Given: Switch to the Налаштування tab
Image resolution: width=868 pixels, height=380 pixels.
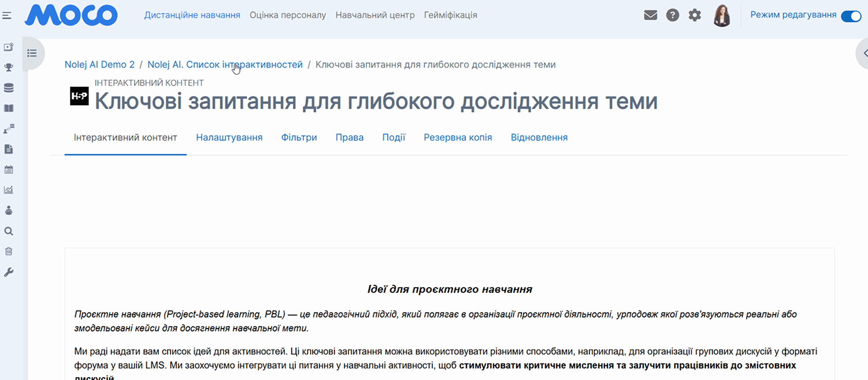Looking at the screenshot, I should 229,137.
